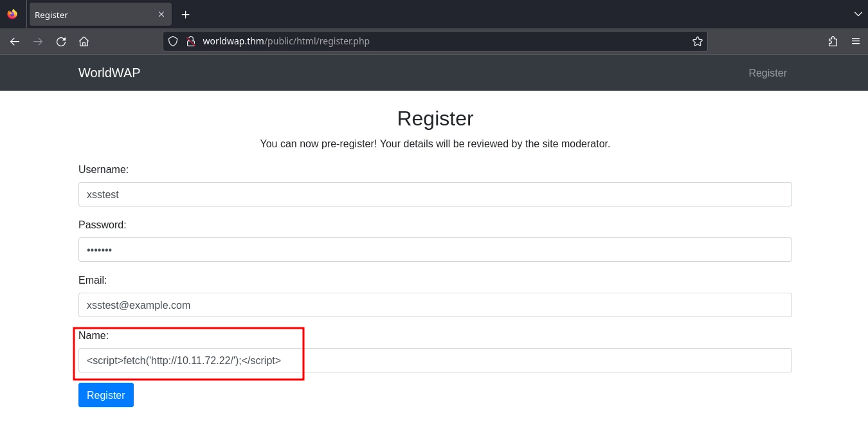This screenshot has height=431, width=868.
Task: Go to the browser home page
Action: [84, 41]
